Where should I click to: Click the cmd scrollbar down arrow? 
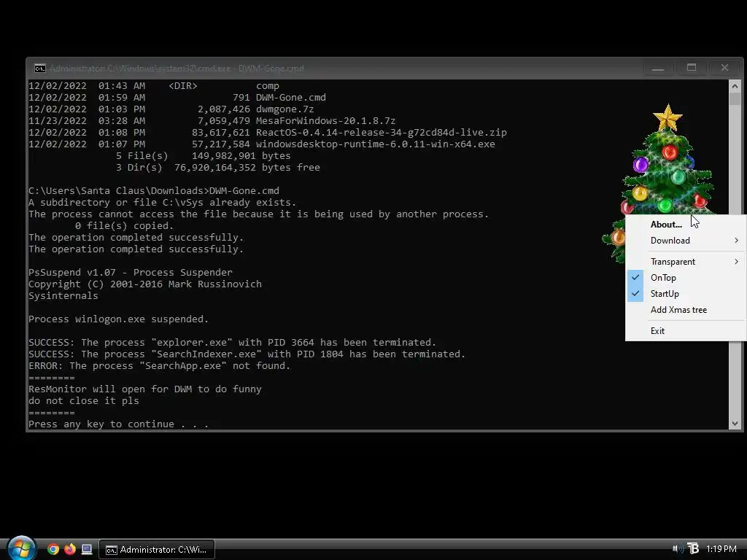pyautogui.click(x=735, y=424)
